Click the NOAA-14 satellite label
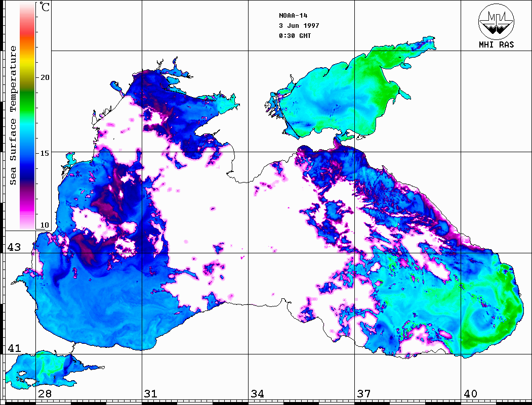This screenshot has height=405, width=532. 293,16
